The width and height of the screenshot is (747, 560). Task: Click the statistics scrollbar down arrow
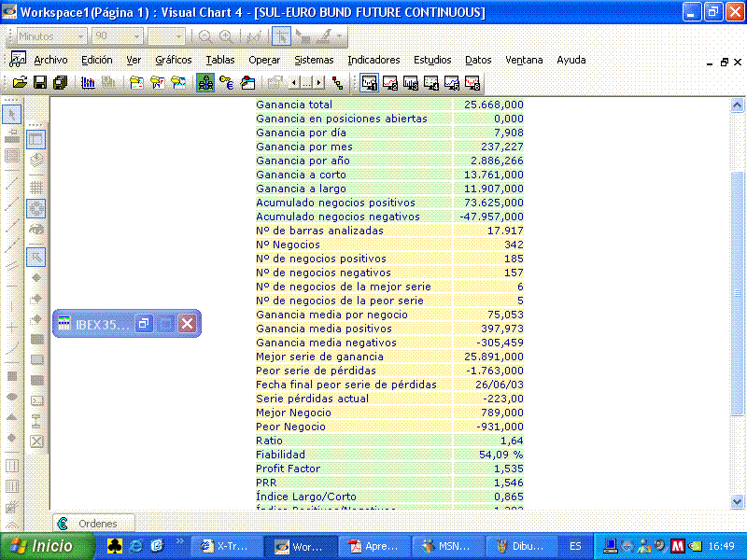pyautogui.click(x=737, y=501)
